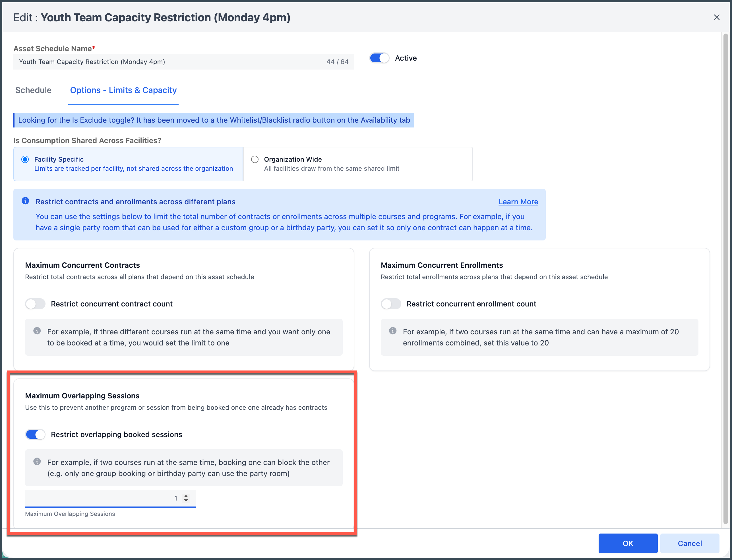Open Options - Limits & Capacity tab
Image resolution: width=732 pixels, height=560 pixels.
point(123,90)
